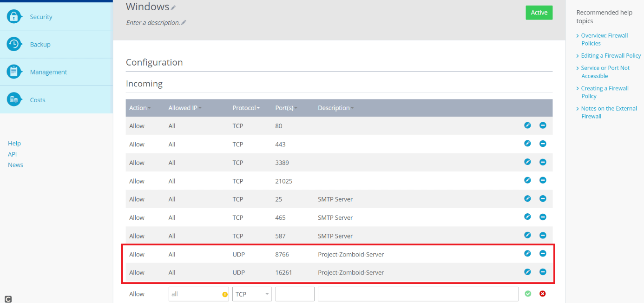This screenshot has height=303, width=644.
Task: Open Notes on the External Firewall topic
Action: (609, 112)
